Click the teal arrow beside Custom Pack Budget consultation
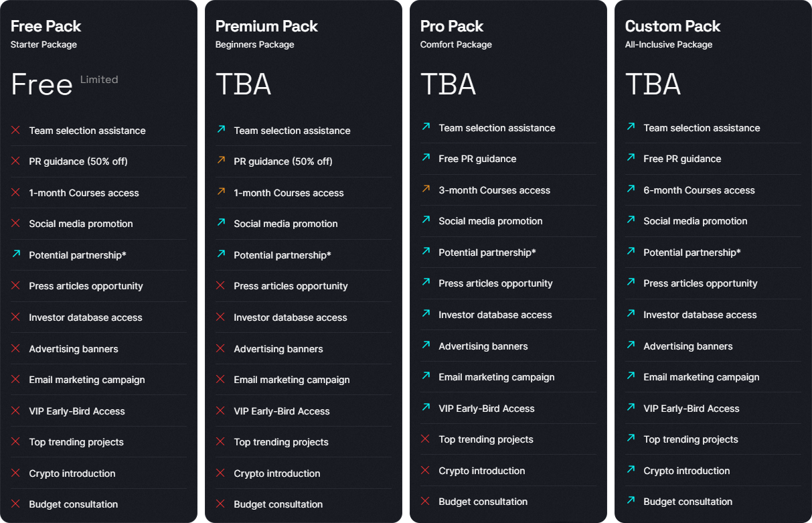This screenshot has height=523, width=812. (x=630, y=502)
